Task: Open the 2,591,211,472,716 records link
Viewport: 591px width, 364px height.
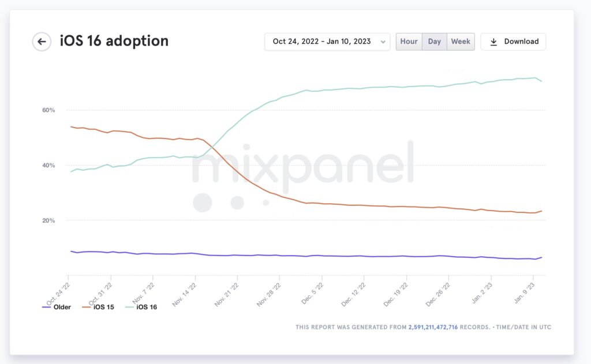Action: click(x=433, y=327)
